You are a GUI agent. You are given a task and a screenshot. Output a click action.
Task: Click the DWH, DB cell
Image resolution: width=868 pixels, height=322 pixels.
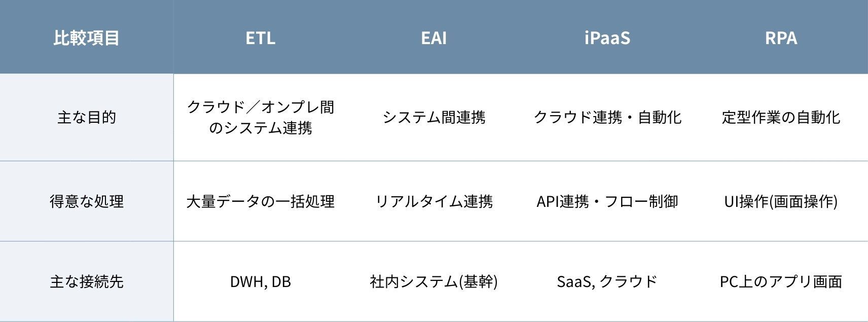[x=260, y=282]
